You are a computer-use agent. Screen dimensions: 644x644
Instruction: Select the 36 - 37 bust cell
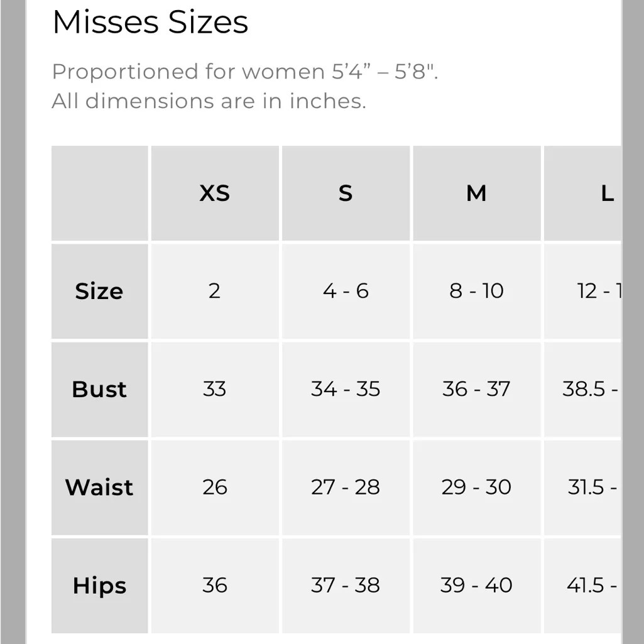(476, 389)
